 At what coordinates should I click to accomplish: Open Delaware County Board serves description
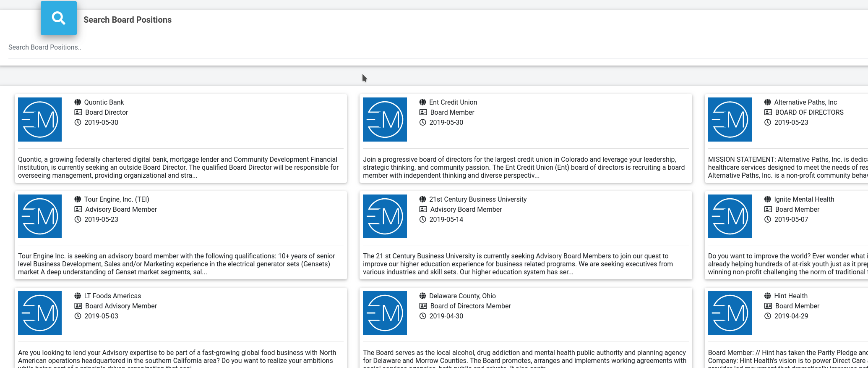point(525,358)
